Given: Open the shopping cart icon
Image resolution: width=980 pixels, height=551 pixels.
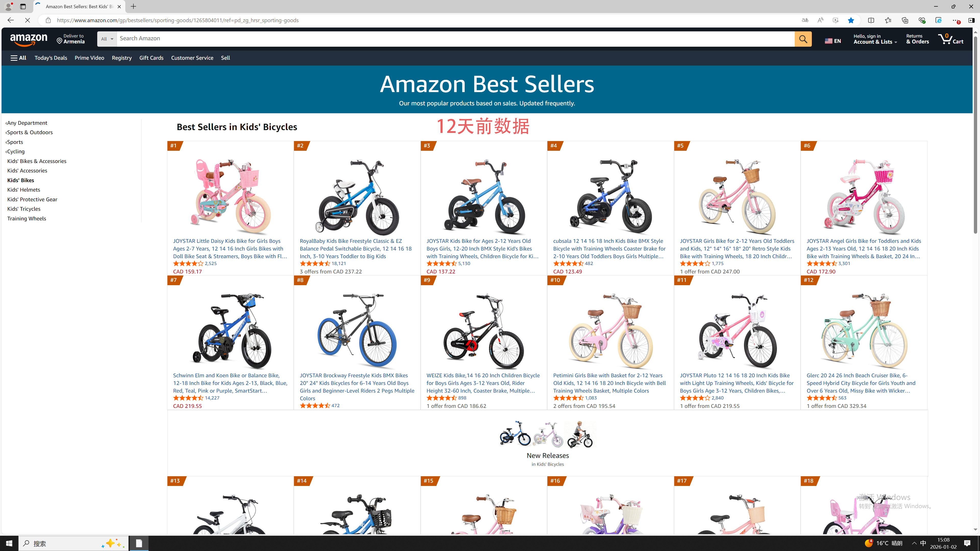Looking at the screenshot, I should click(x=950, y=39).
